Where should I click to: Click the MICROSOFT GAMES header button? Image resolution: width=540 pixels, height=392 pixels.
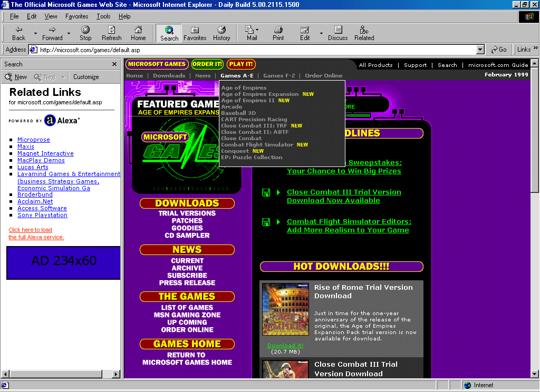click(x=157, y=64)
